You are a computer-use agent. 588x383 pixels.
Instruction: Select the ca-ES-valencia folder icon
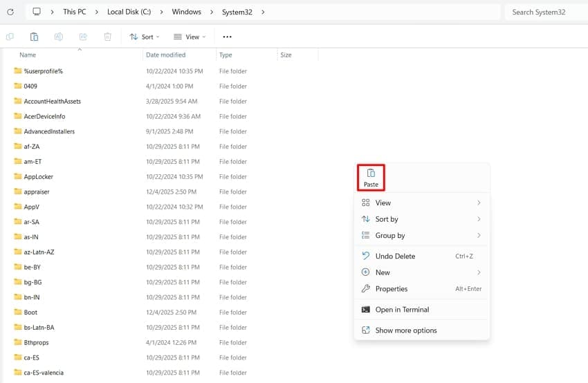point(17,372)
